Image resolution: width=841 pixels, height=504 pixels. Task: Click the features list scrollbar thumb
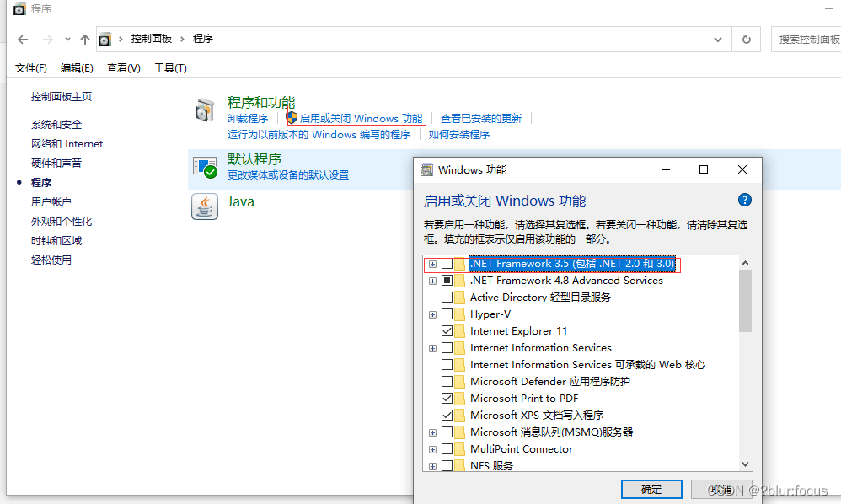click(745, 301)
